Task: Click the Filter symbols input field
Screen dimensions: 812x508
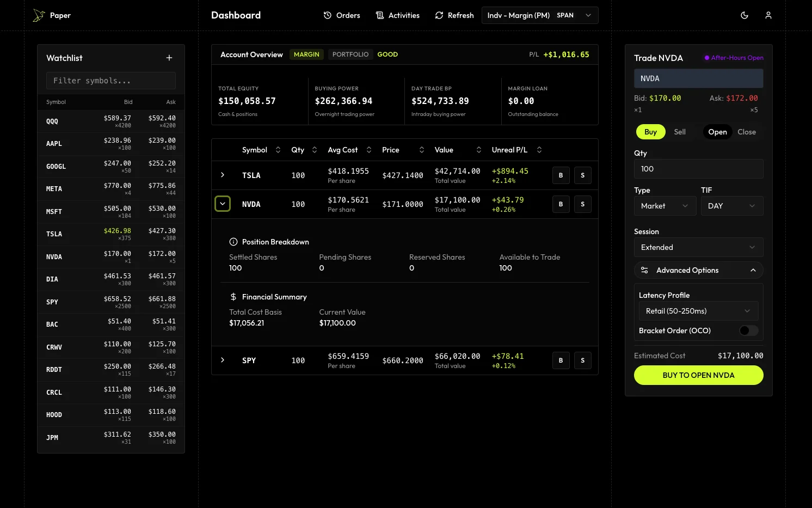Action: [111, 81]
